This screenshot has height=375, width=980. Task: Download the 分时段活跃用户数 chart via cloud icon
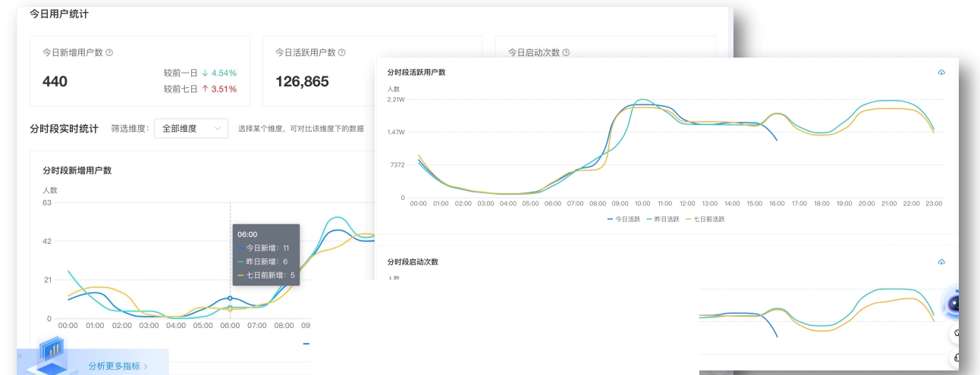(941, 73)
